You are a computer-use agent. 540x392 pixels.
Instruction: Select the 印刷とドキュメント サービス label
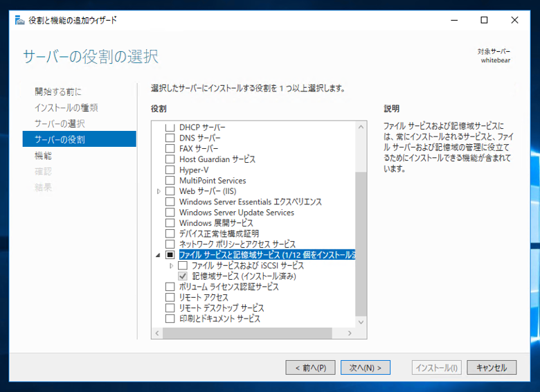coord(219,319)
